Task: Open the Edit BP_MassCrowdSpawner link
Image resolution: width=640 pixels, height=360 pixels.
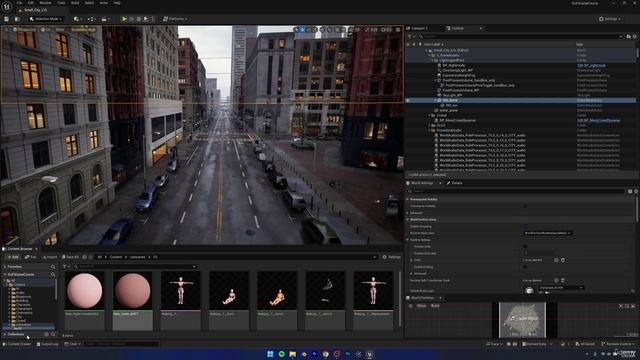Action: coord(599,120)
